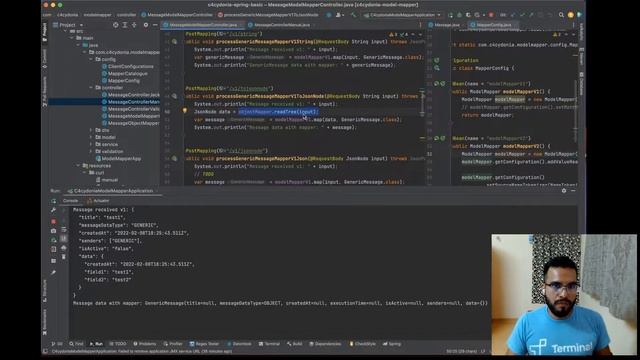Click gutter icon beside modelMapperV2 bean
Viewport: 640px width, 360px height.
pos(436,138)
